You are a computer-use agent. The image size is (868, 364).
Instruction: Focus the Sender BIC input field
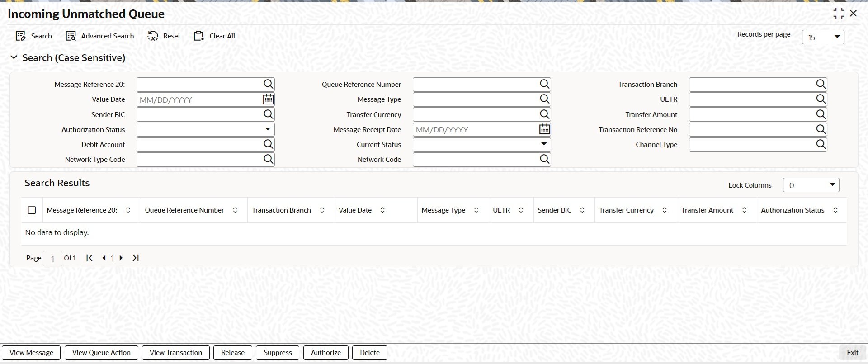[199, 114]
